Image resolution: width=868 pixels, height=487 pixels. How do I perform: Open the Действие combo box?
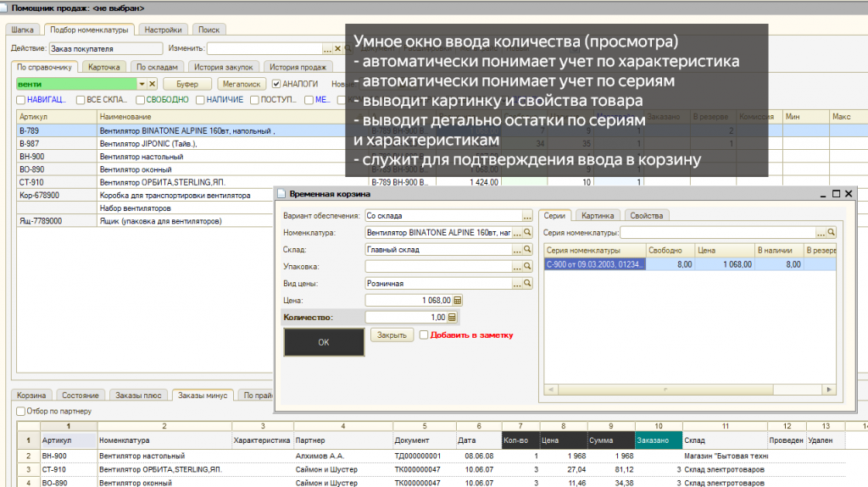(x=106, y=49)
